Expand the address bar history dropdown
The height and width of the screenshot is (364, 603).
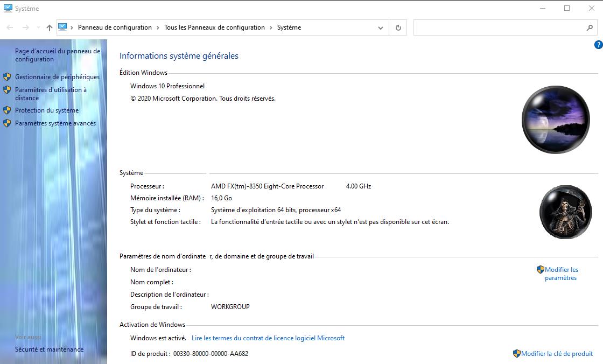pyautogui.click(x=380, y=27)
